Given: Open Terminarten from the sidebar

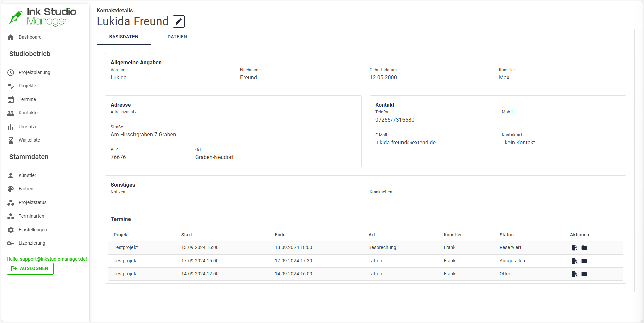Looking at the screenshot, I should click(32, 216).
